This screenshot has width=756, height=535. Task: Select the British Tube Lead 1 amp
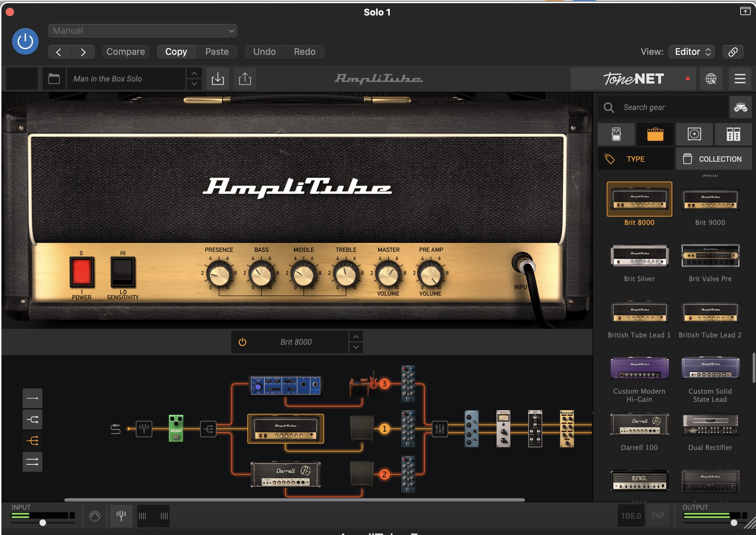click(639, 312)
